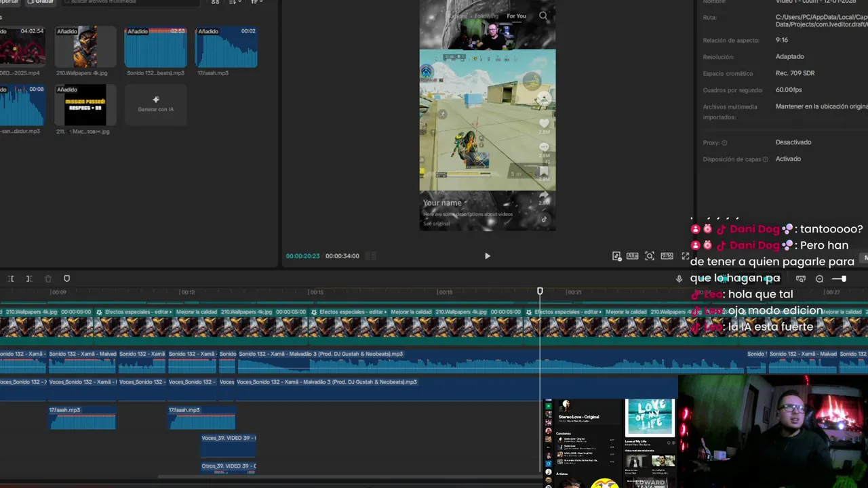Click 'Mantener en la ubicación original' value
The image size is (868, 488).
coord(821,106)
